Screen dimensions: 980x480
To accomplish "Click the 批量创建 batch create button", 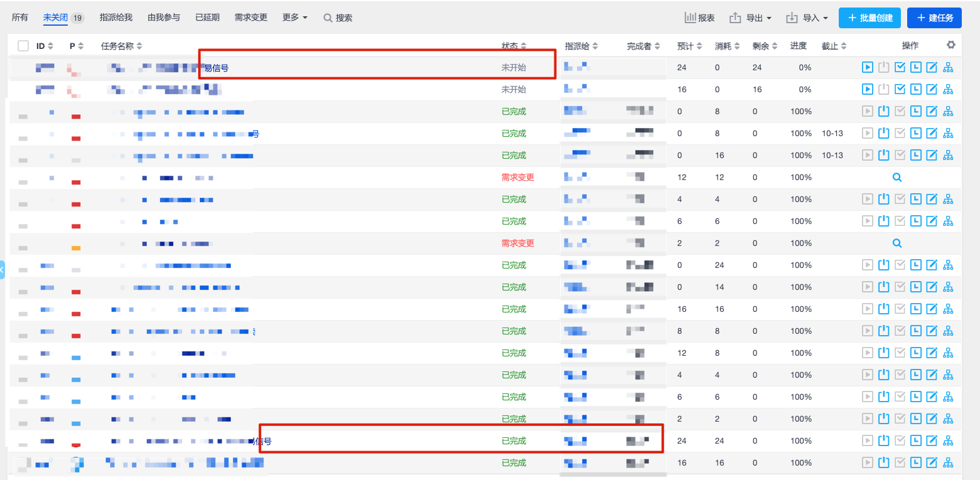I will pyautogui.click(x=870, y=18).
